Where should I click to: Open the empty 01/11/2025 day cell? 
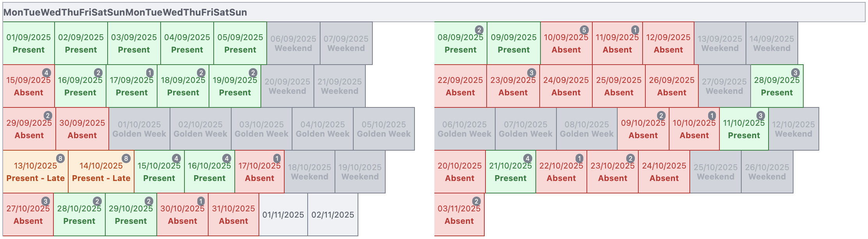283,215
